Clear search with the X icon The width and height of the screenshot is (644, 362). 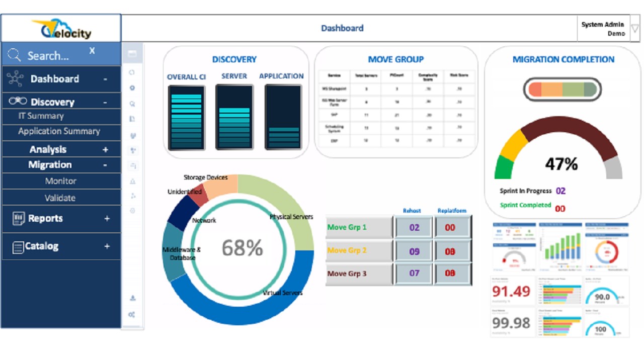[x=92, y=51]
